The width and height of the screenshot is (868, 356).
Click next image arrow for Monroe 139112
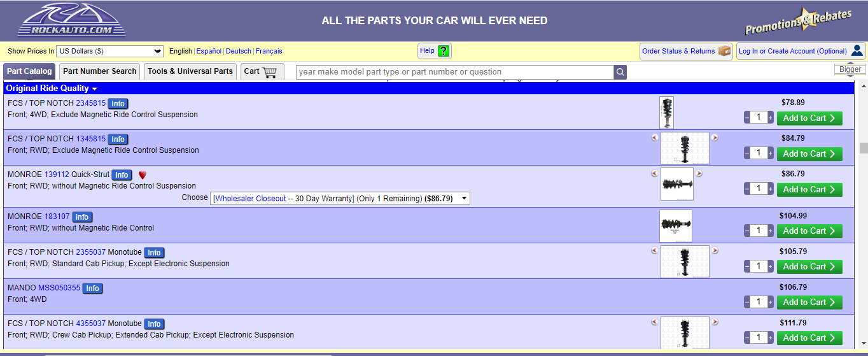click(x=699, y=173)
